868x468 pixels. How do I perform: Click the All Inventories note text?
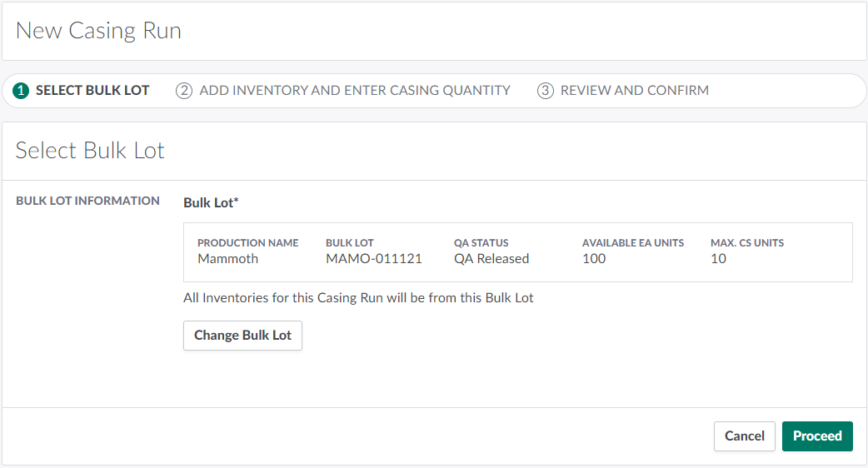tap(358, 297)
